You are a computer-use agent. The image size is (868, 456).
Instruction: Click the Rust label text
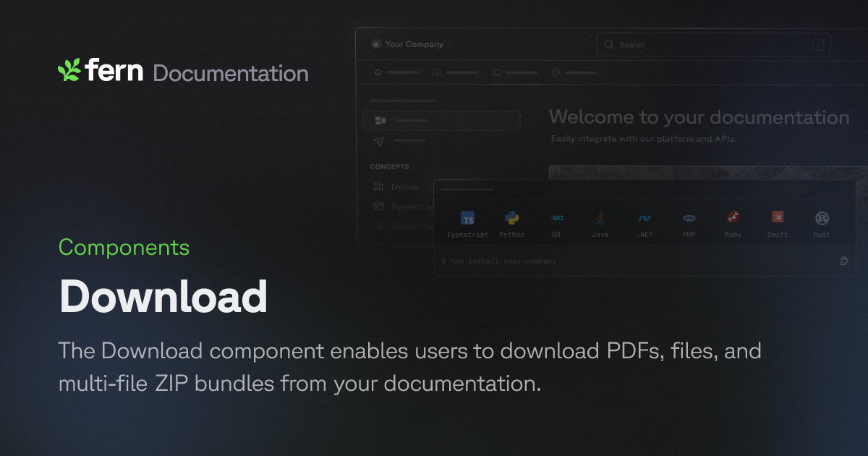pos(822,235)
